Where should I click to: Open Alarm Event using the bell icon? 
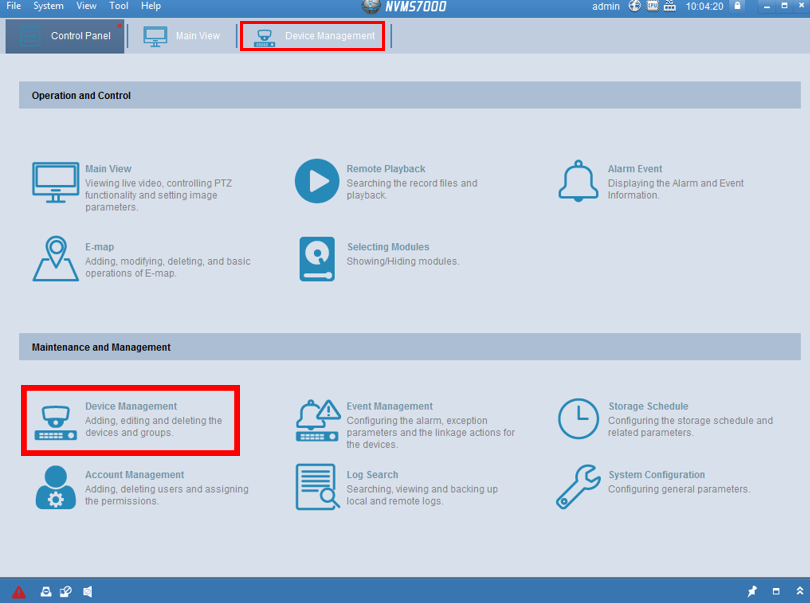tap(578, 181)
